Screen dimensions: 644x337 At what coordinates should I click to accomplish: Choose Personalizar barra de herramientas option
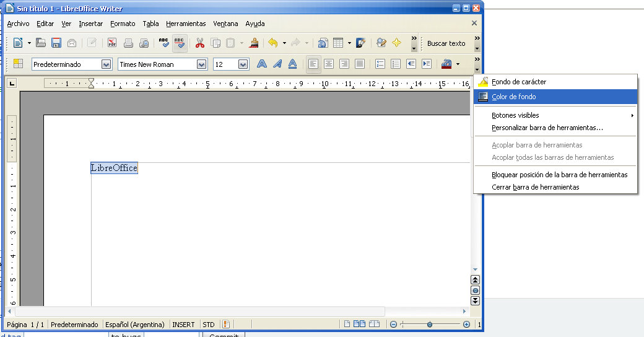(547, 128)
